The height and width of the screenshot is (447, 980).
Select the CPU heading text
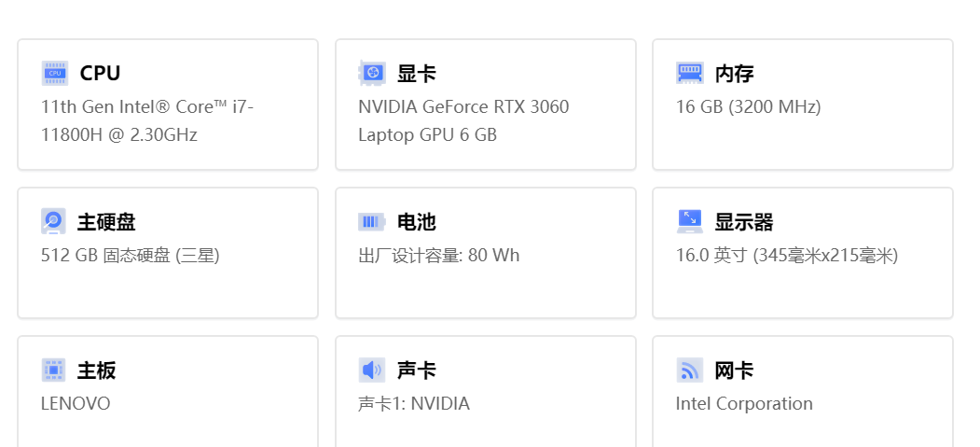tap(100, 73)
